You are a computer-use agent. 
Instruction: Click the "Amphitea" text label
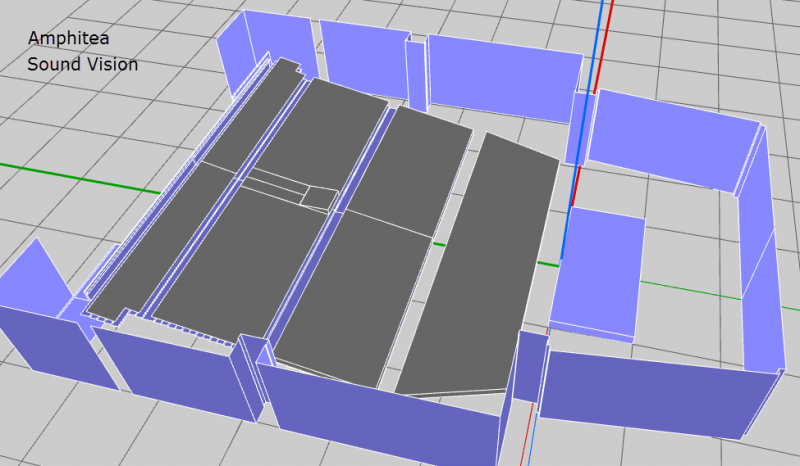click(68, 39)
